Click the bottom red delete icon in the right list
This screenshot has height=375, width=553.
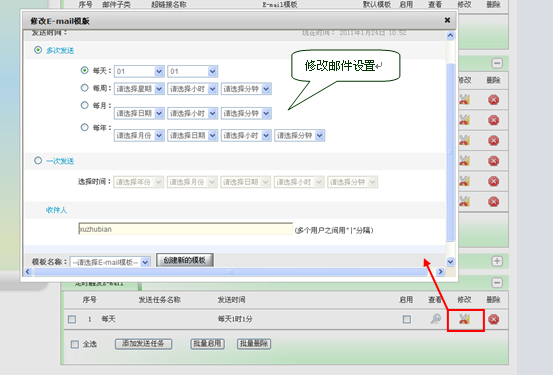click(493, 202)
